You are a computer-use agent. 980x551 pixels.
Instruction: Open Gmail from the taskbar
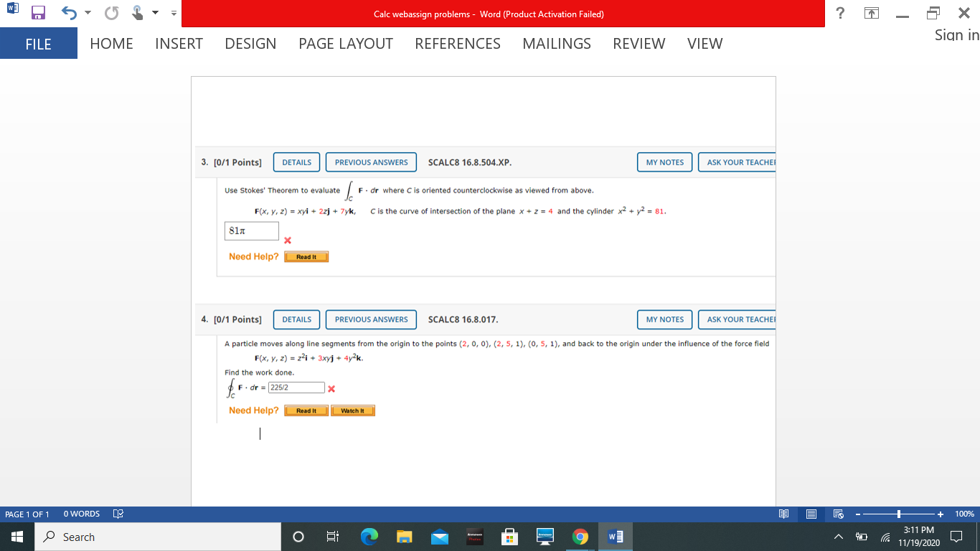(x=439, y=537)
